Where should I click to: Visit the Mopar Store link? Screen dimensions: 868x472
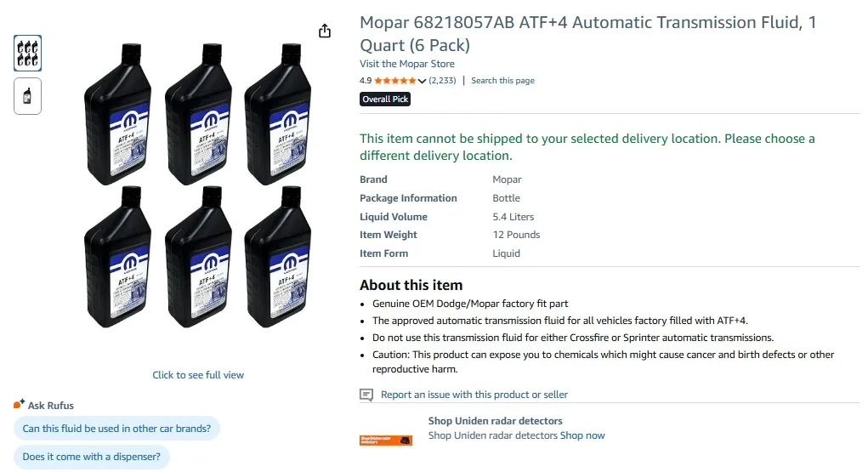pyautogui.click(x=407, y=64)
